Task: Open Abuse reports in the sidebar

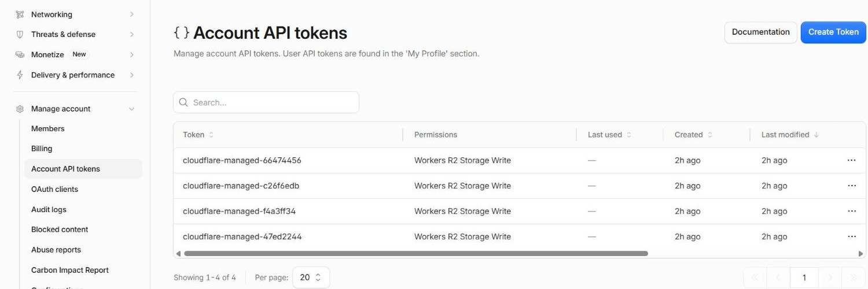Action: (x=56, y=250)
